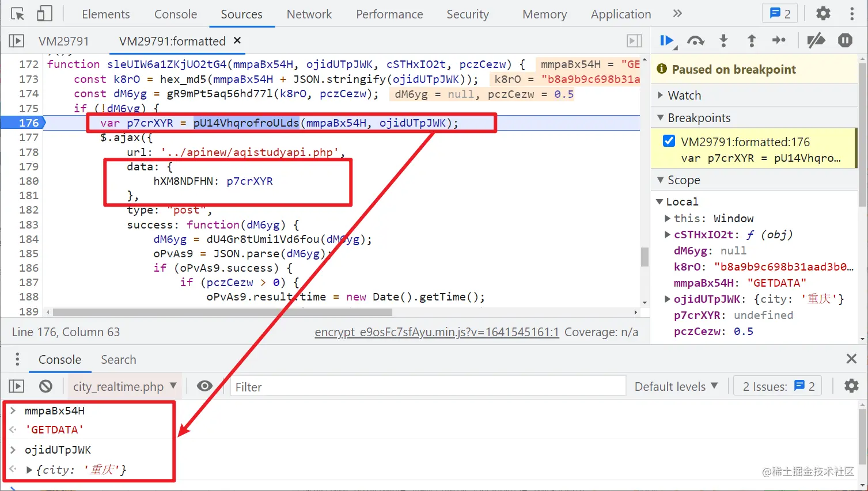Screen dimensions: 868x491
Task: Collapse the Local scope group
Action: [659, 202]
